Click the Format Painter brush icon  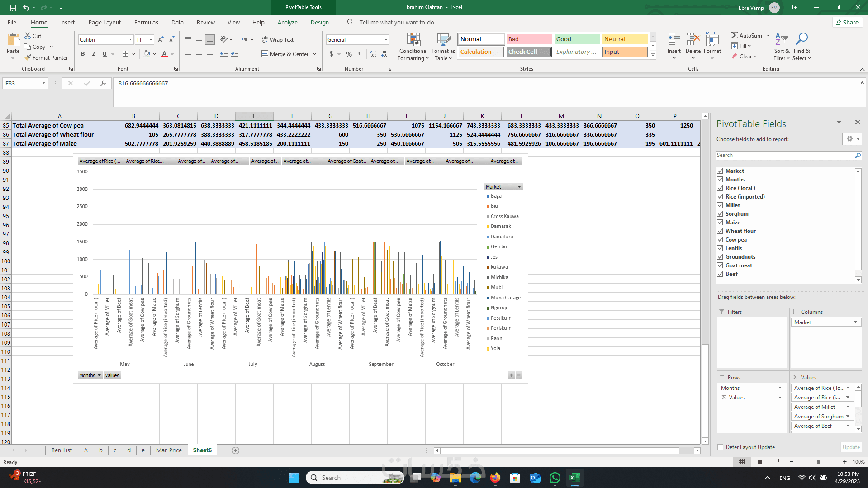click(28, 58)
